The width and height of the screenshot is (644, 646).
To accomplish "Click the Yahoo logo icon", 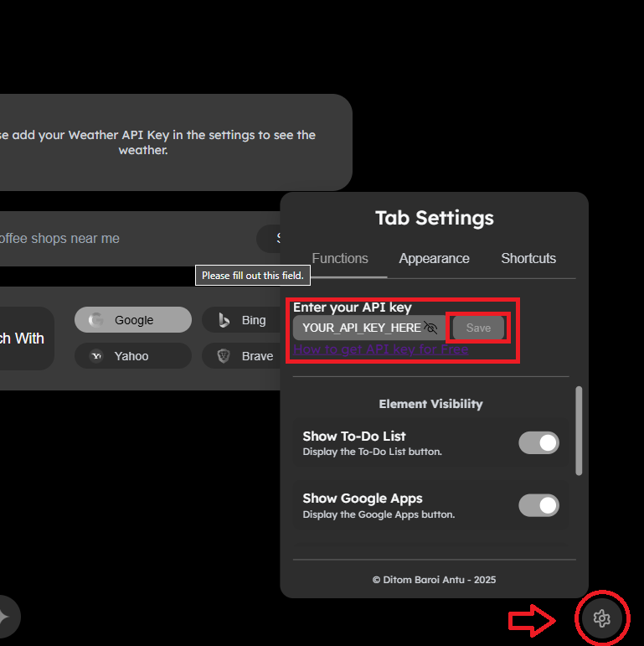I will [96, 356].
